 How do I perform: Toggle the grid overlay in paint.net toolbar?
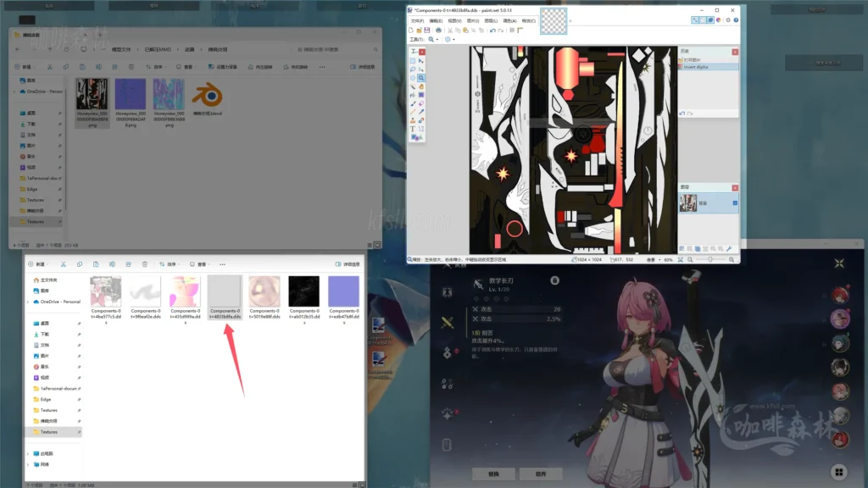click(512, 28)
